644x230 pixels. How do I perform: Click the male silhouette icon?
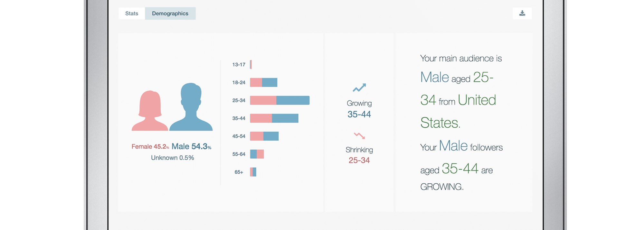pyautogui.click(x=191, y=108)
